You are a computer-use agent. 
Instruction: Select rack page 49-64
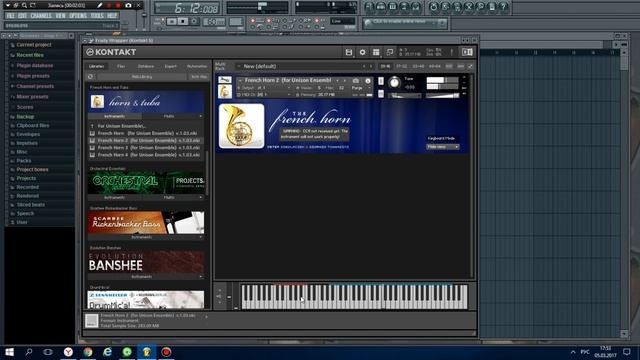435,66
